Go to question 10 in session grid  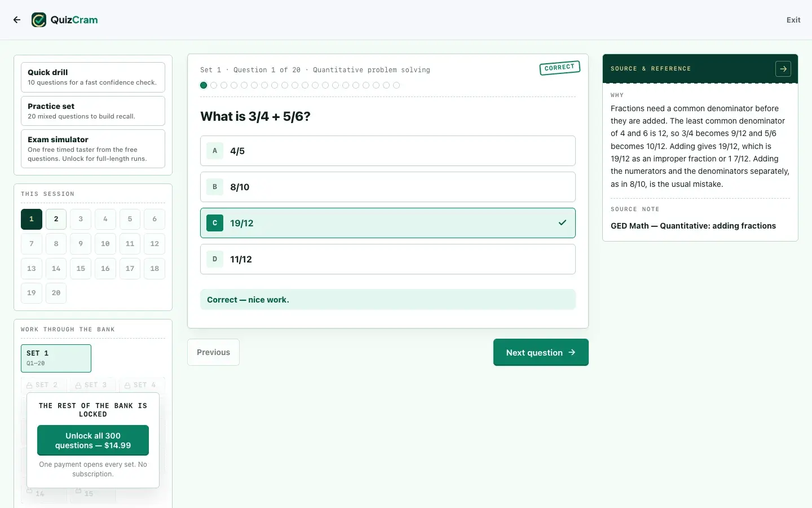(105, 244)
